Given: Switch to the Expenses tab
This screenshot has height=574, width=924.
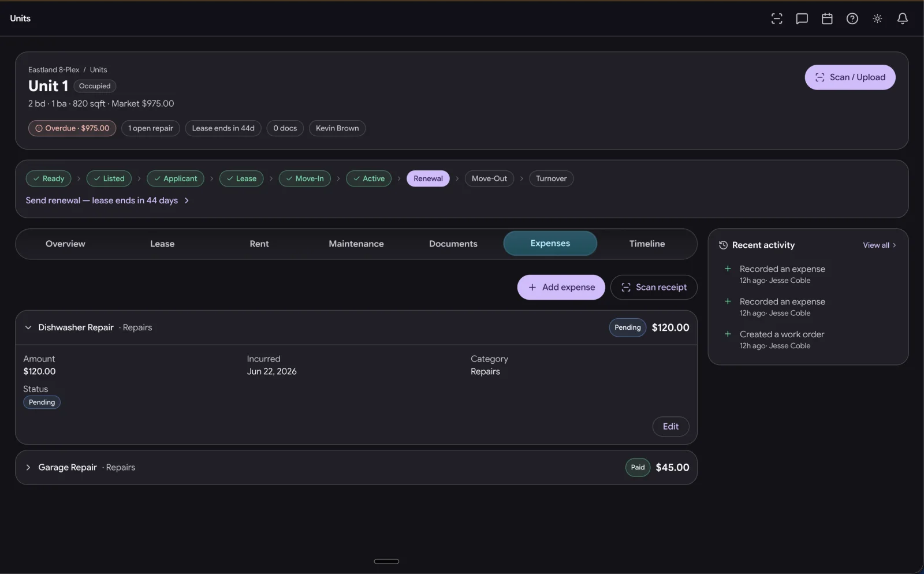Looking at the screenshot, I should [x=550, y=244].
